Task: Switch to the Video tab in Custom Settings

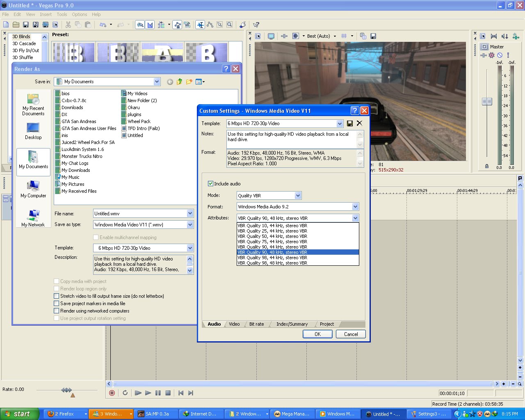Action: pos(234,324)
